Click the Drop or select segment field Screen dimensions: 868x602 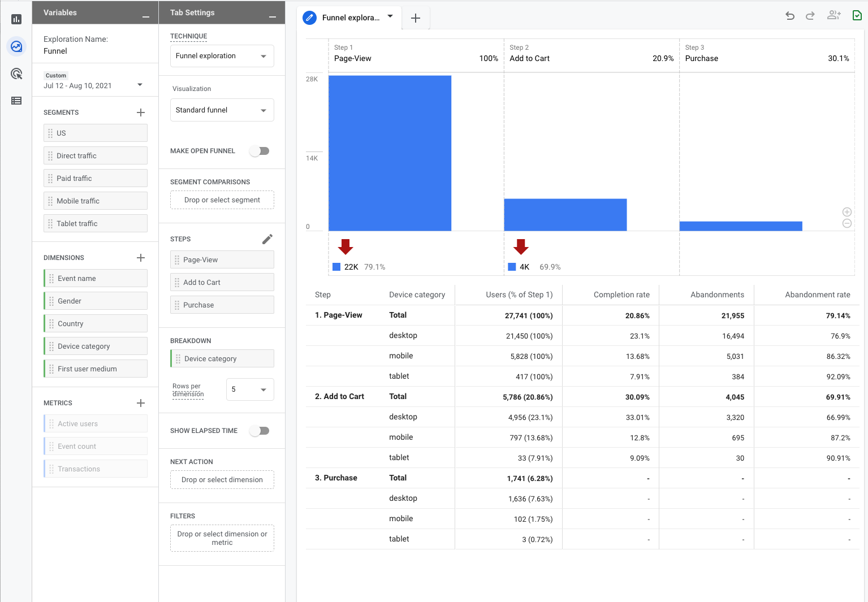(222, 200)
